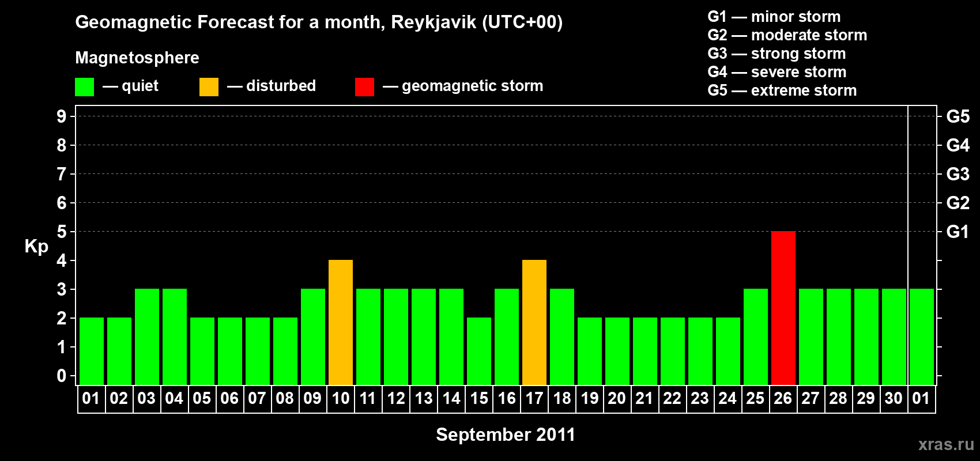
Task: Click the green bar for October 01
Action: 922,337
